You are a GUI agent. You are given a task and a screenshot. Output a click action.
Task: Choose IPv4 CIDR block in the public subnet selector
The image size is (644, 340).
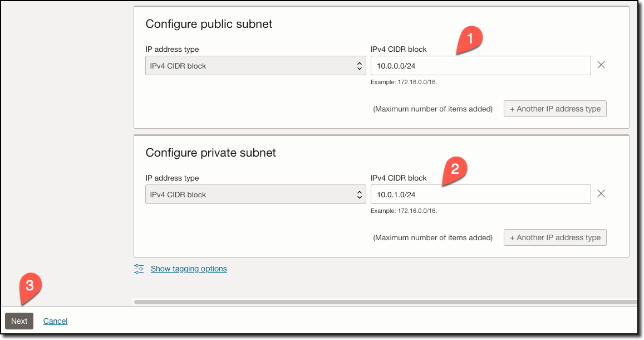coord(255,65)
